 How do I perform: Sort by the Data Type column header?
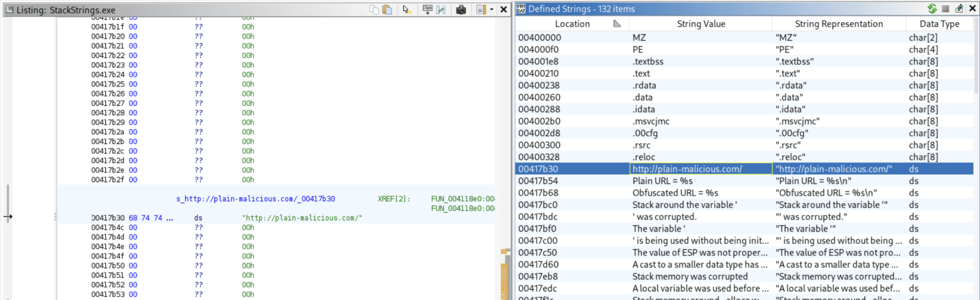[940, 24]
